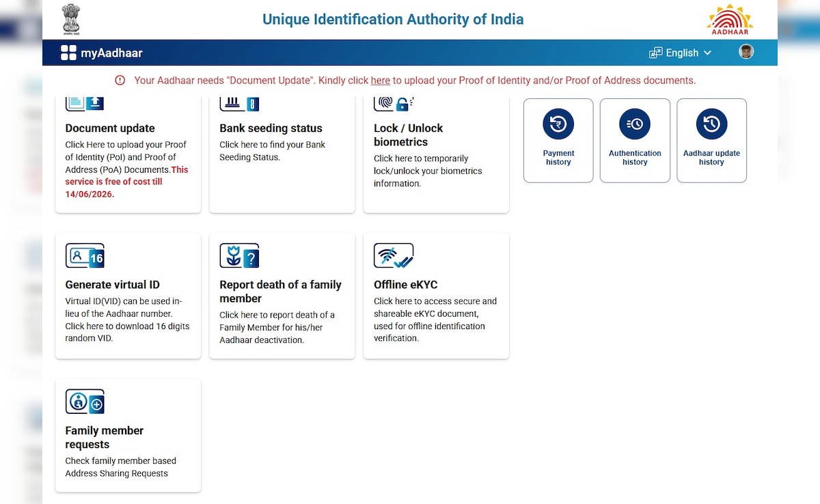Open the Bank seeding status icon
This screenshot has height=504, width=820.
[x=239, y=104]
